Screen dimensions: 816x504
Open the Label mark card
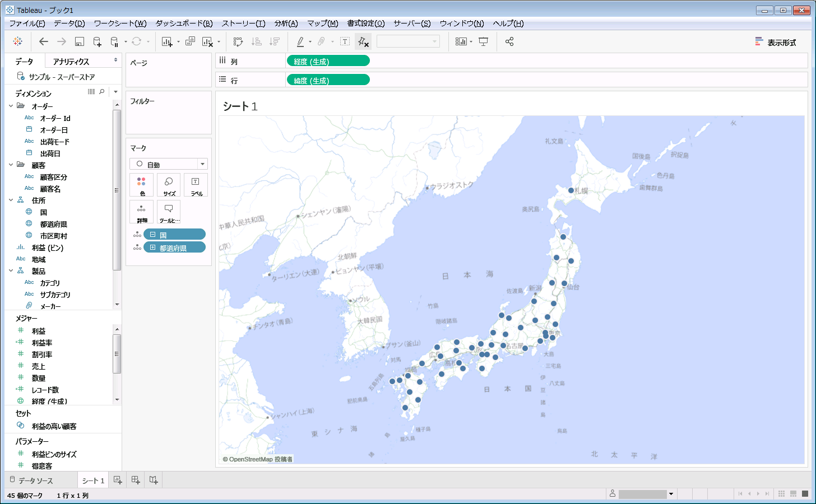coord(196,185)
